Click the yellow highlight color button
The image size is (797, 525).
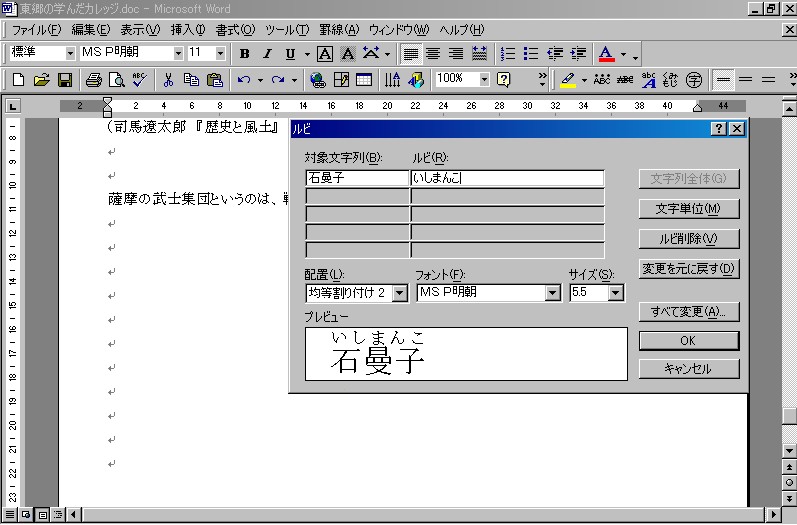pyautogui.click(x=567, y=80)
